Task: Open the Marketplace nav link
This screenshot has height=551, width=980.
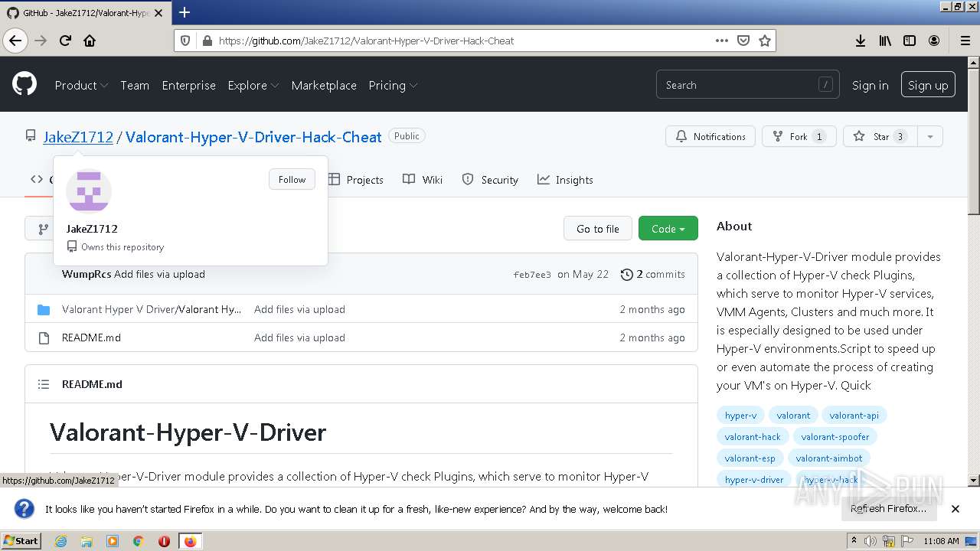Action: click(x=324, y=85)
